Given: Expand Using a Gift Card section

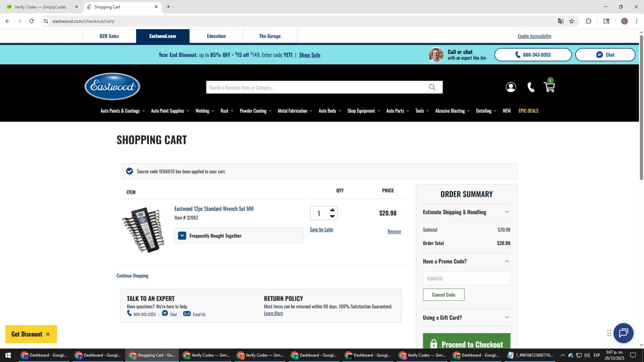Looking at the screenshot, I should tap(466, 317).
